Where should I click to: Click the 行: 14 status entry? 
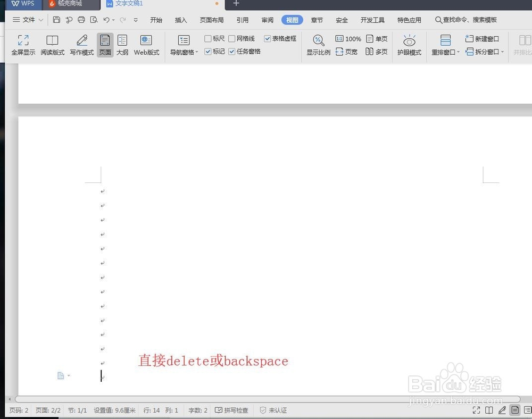point(151,410)
